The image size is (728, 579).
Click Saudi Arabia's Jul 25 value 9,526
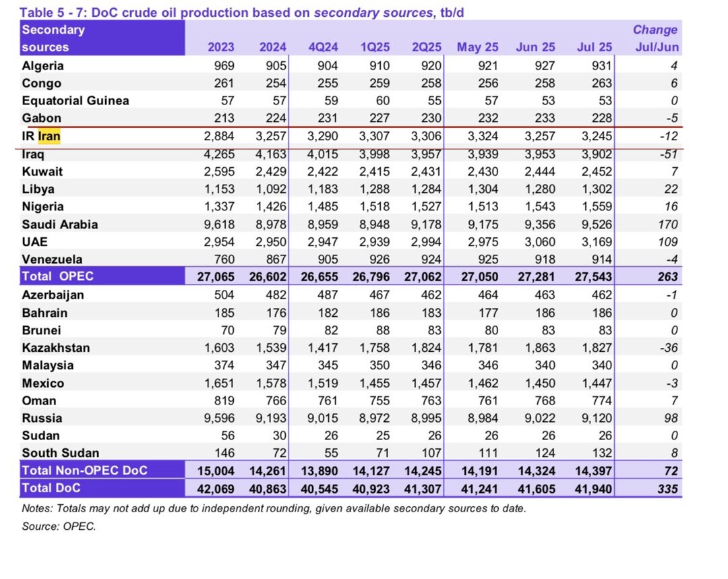pyautogui.click(x=596, y=224)
